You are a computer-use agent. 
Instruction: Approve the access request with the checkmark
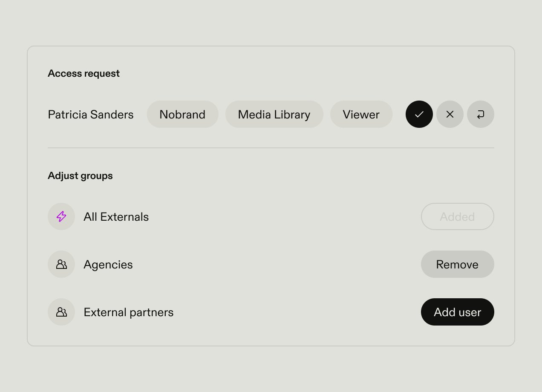pos(419,114)
